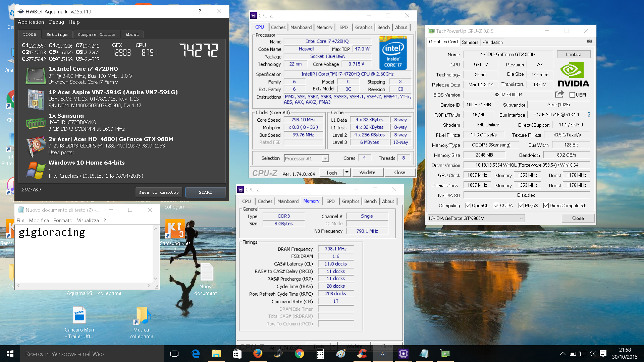
Task: Click the Bus Interface question mark icon
Action: pos(589,115)
